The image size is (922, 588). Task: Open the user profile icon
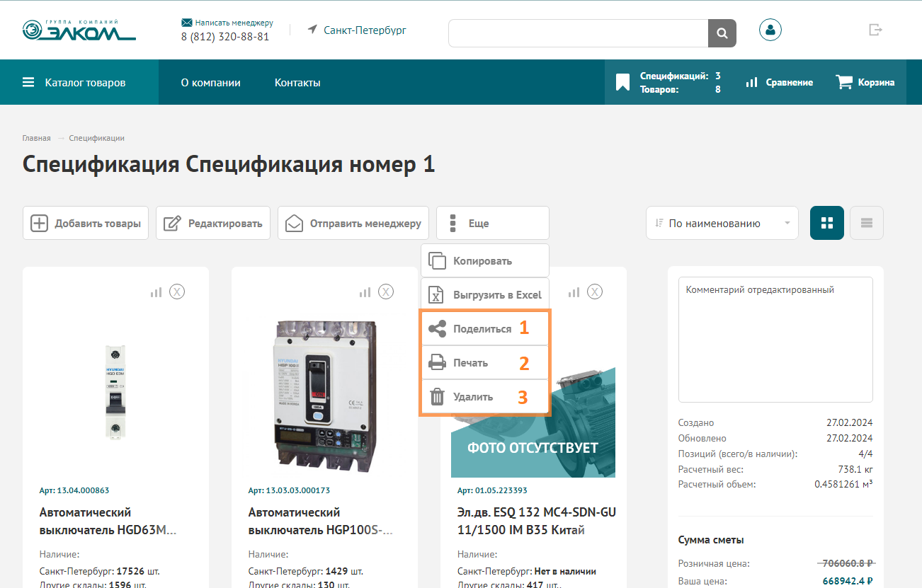coord(770,30)
